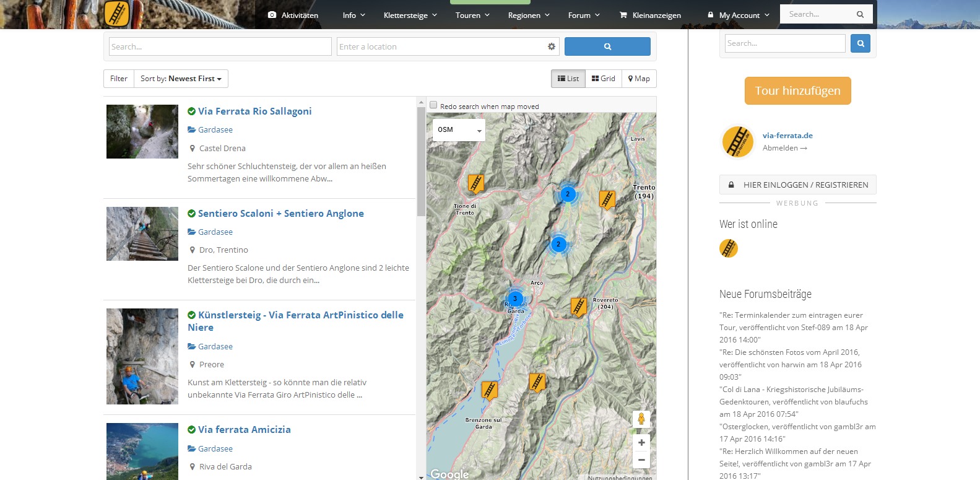Open Via Ferrata Rio Sallagoni listing
Image resolution: width=980 pixels, height=480 pixels.
[x=254, y=111]
